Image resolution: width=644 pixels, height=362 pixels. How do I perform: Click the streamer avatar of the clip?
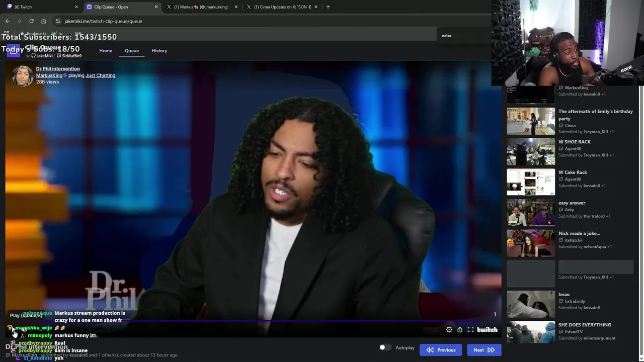23,76
